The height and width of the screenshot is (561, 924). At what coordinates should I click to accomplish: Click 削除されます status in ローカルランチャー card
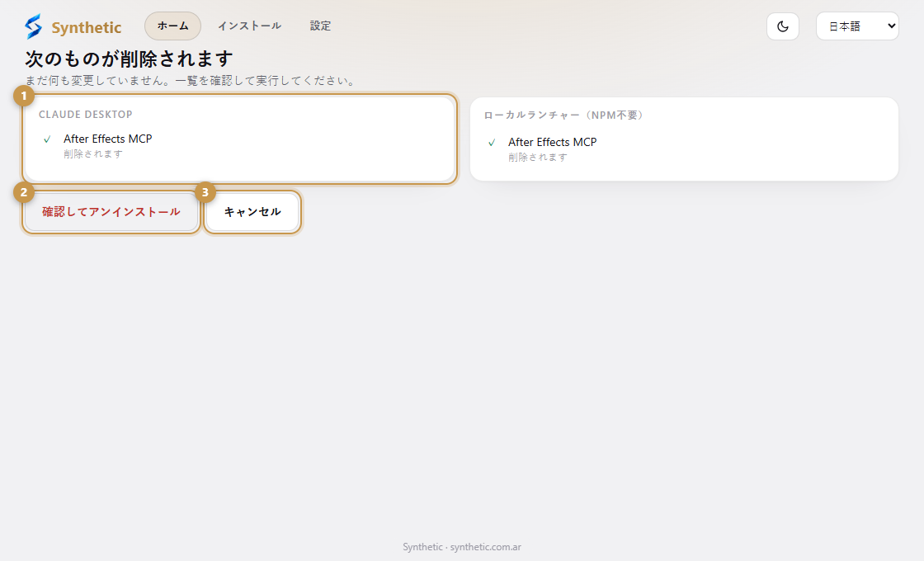[x=538, y=158]
